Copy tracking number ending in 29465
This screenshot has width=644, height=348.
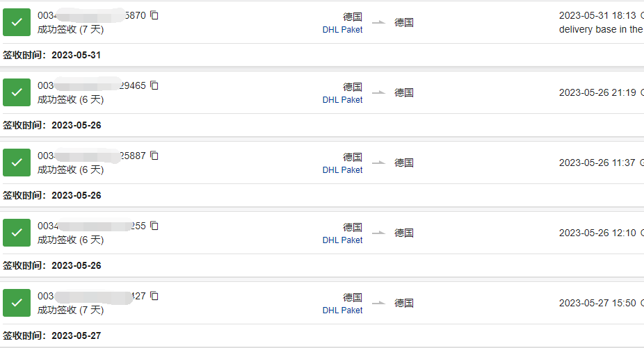tap(154, 85)
